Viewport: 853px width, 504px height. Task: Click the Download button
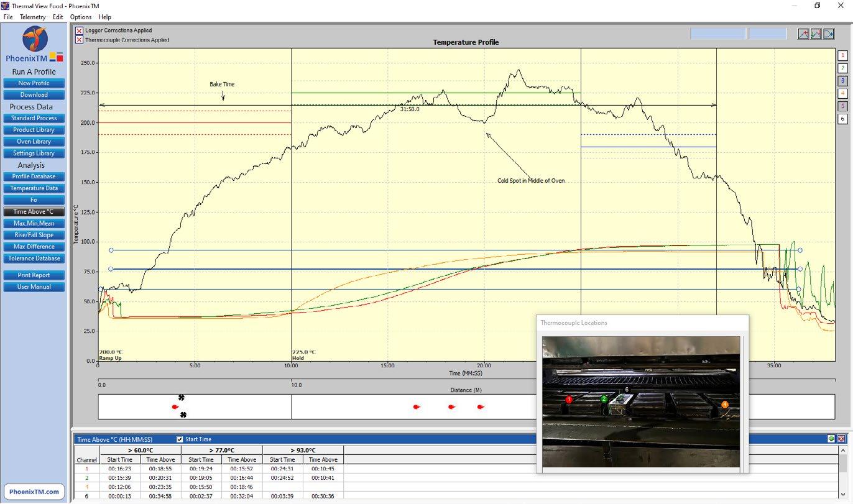click(34, 95)
